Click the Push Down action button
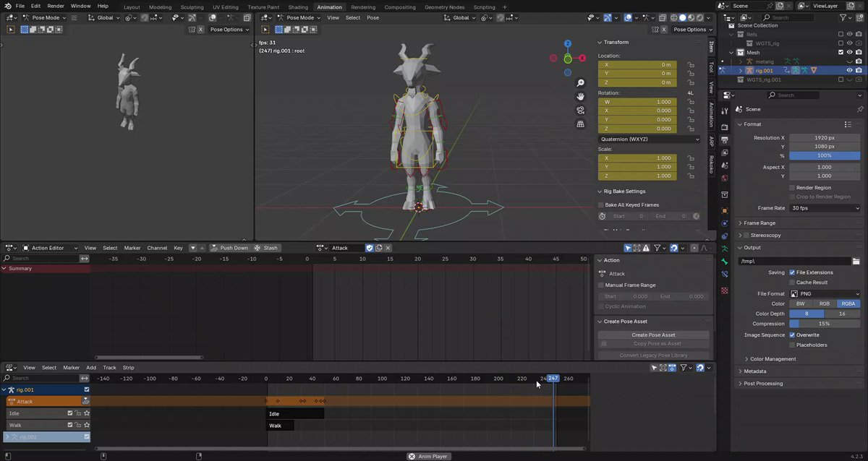868x461 pixels. (229, 248)
